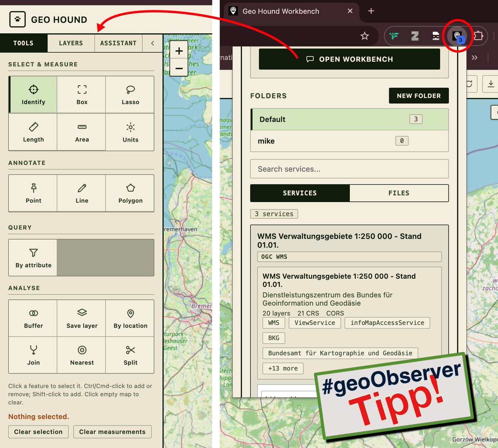Choose the Point annotation tool
Image resolution: width=498 pixels, height=448 pixels.
pos(33,193)
